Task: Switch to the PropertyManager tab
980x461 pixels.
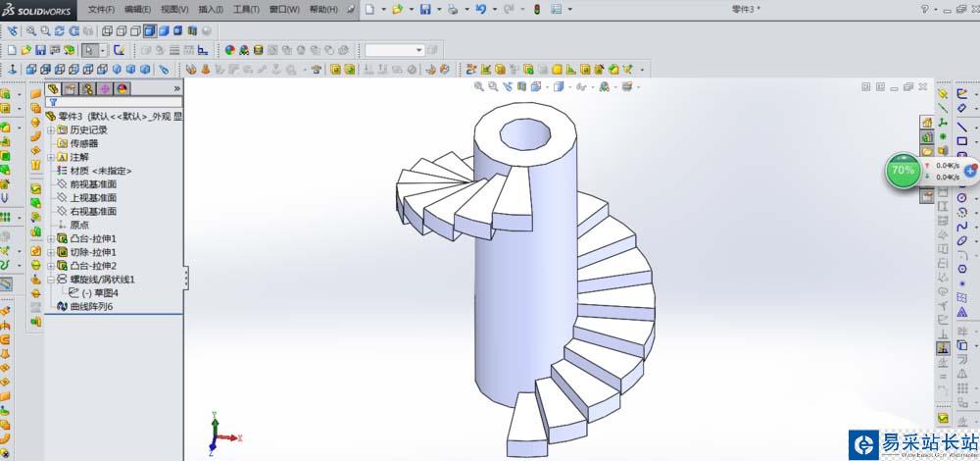Action: [x=71, y=89]
